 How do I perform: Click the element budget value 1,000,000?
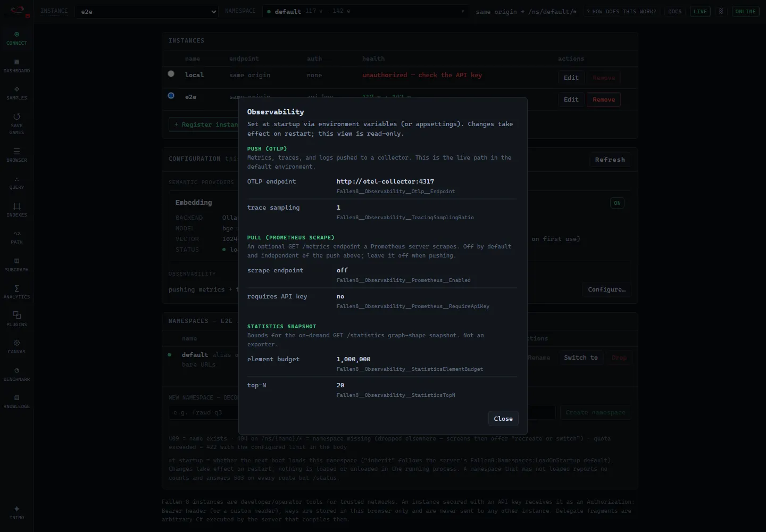click(x=353, y=359)
